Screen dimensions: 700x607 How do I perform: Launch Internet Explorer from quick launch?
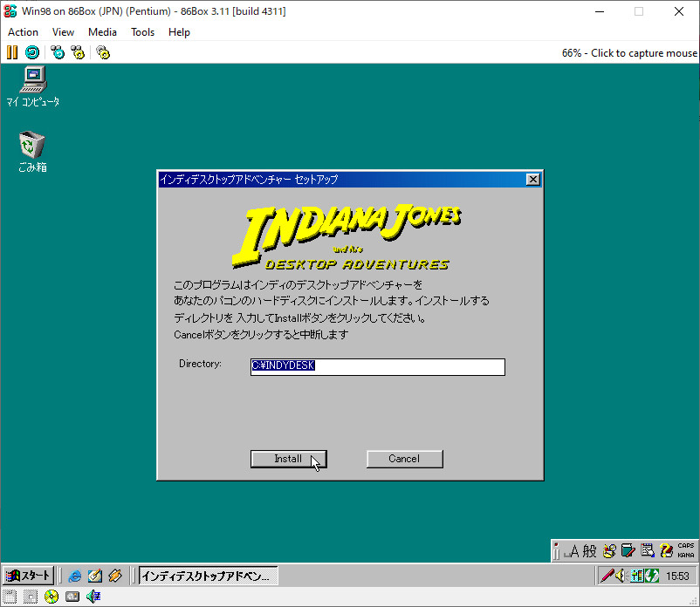coord(74,576)
